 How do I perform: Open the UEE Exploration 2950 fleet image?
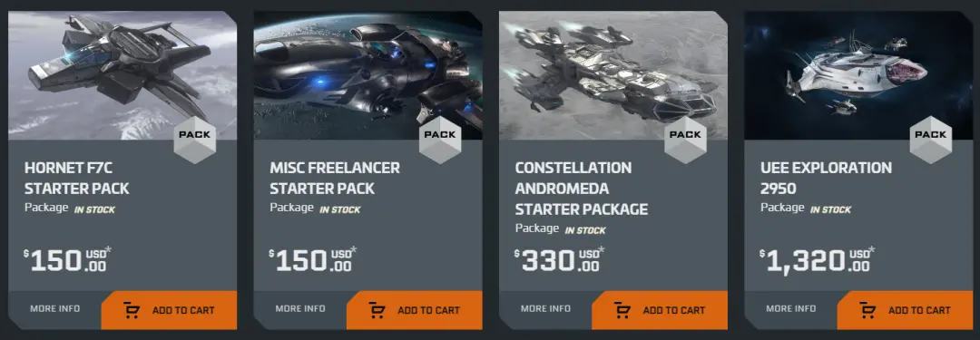858,75
